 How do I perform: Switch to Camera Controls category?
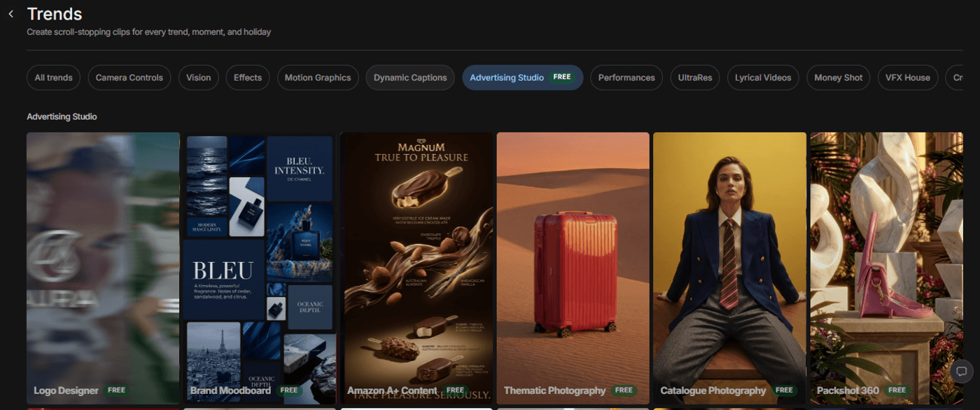tap(129, 78)
